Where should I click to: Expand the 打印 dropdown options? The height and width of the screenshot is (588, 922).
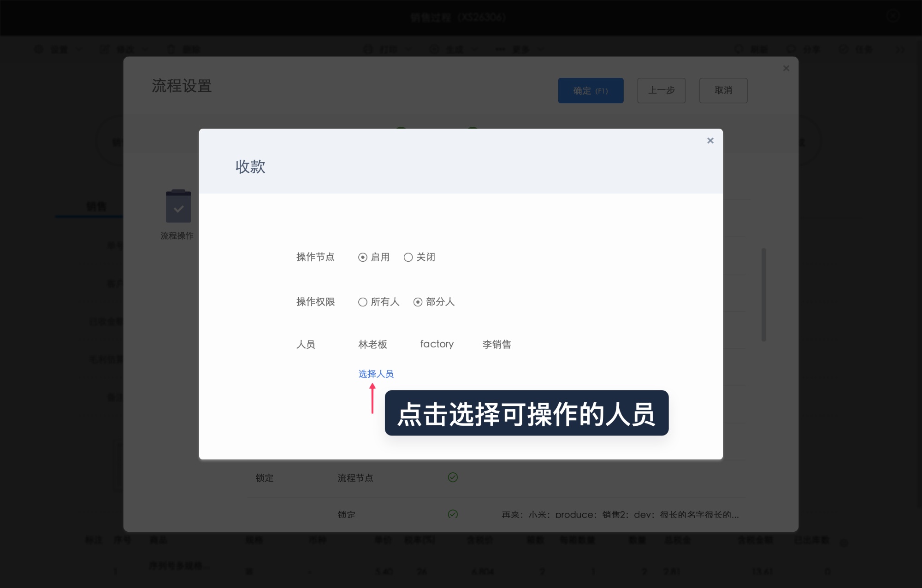click(408, 49)
